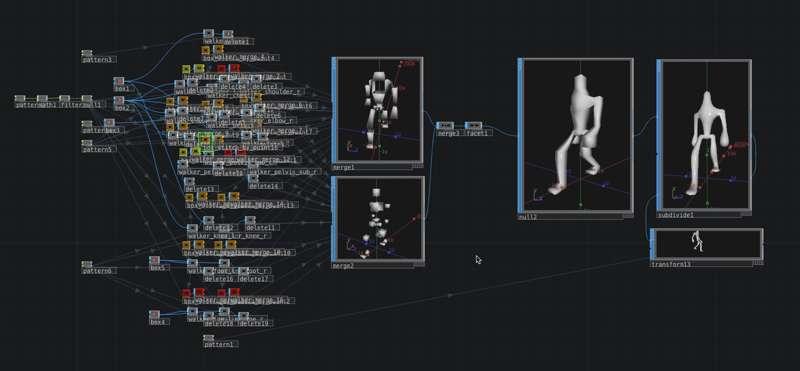The width and height of the screenshot is (800, 371).
Task: Select the pattern6 node icon
Action: coord(87,264)
